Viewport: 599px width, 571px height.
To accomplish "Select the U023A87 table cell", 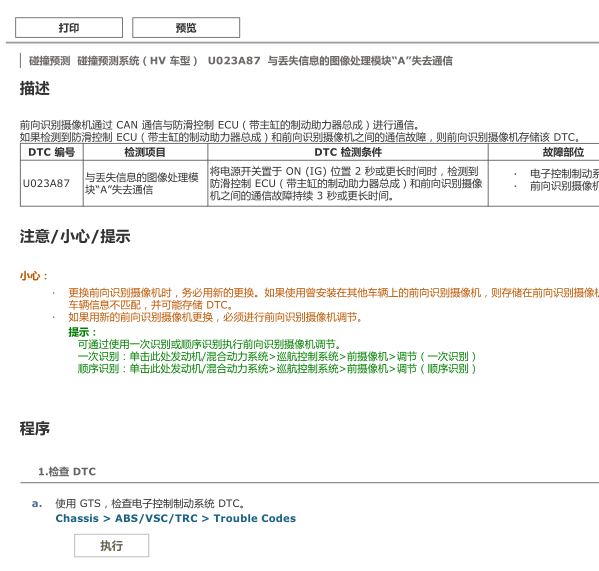I will coord(52,183).
